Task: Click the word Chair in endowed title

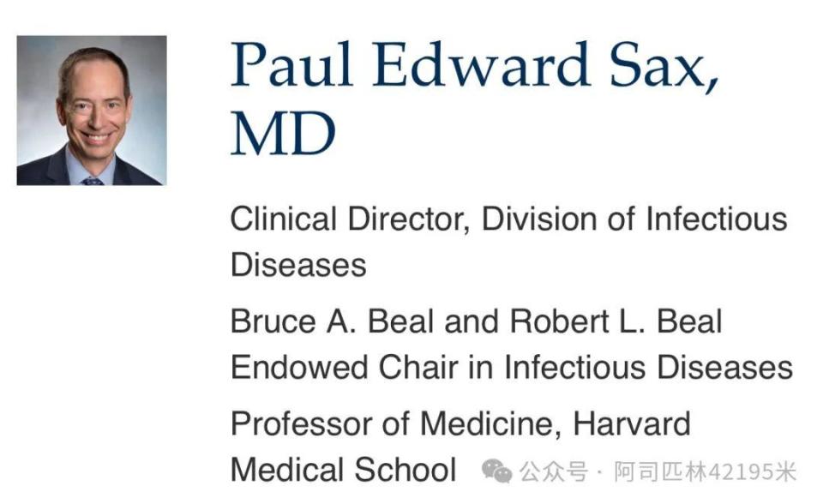Action: [x=418, y=367]
